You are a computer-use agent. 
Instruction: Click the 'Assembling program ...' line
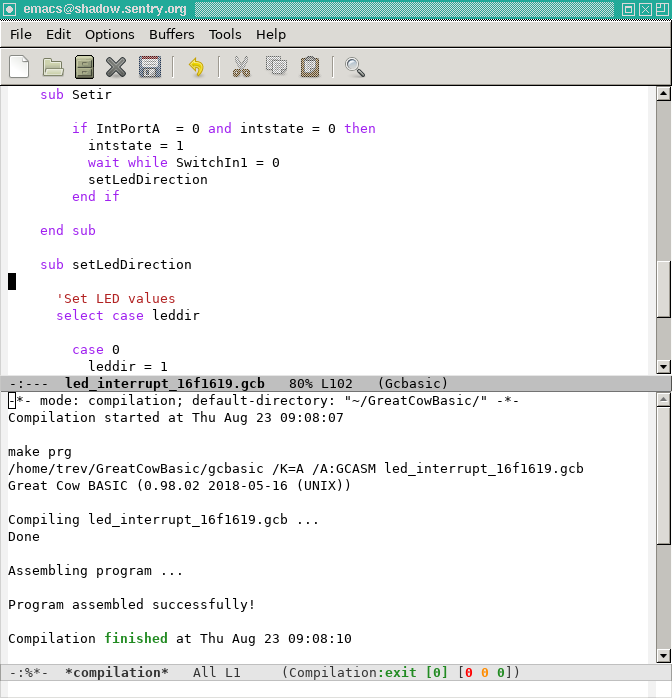[95, 570]
